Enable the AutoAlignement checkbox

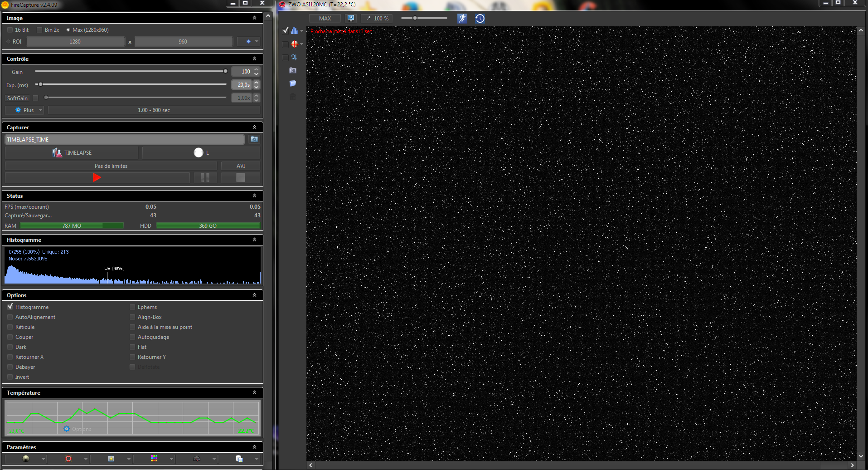(10, 317)
